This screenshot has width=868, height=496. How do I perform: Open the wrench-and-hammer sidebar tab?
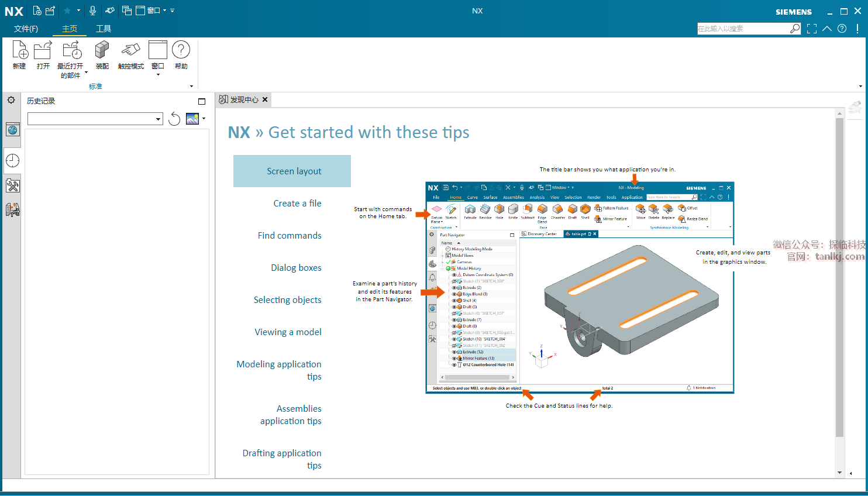pos(12,186)
